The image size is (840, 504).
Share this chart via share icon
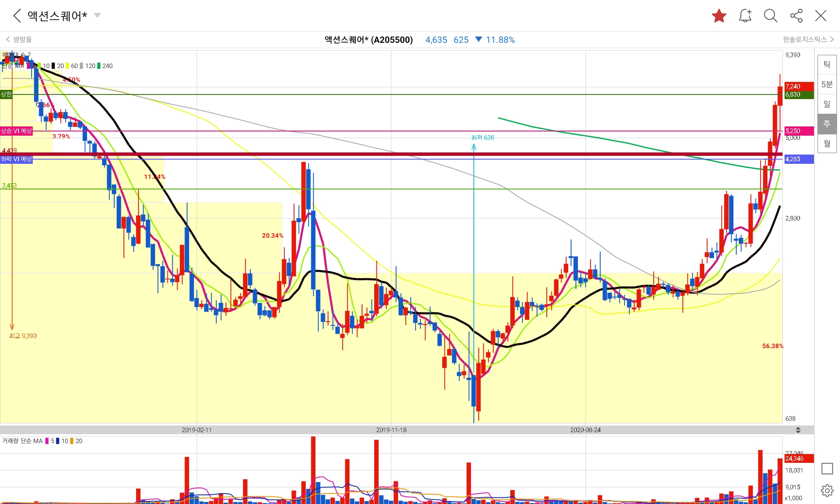[x=796, y=16]
